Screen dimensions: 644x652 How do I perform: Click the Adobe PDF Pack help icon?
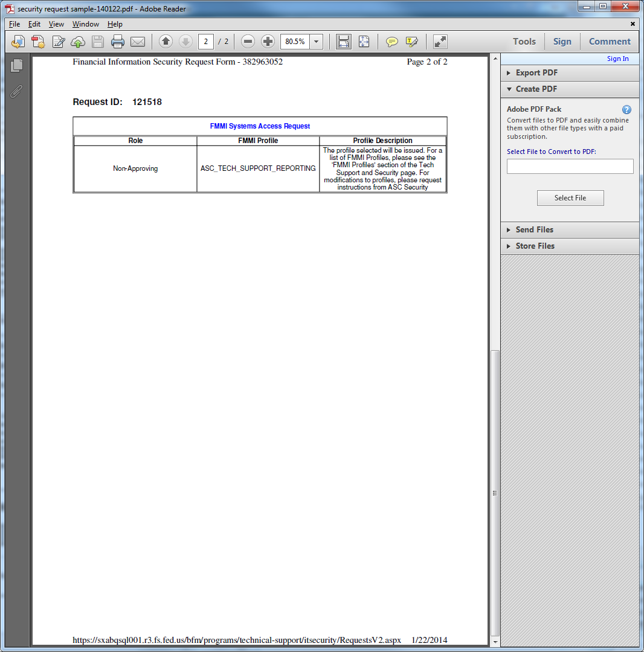[626, 109]
